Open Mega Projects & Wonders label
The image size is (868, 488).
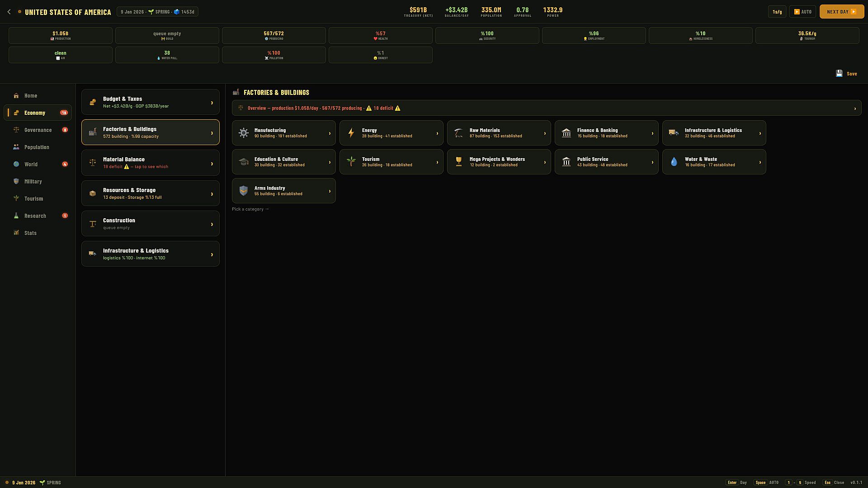497,159
